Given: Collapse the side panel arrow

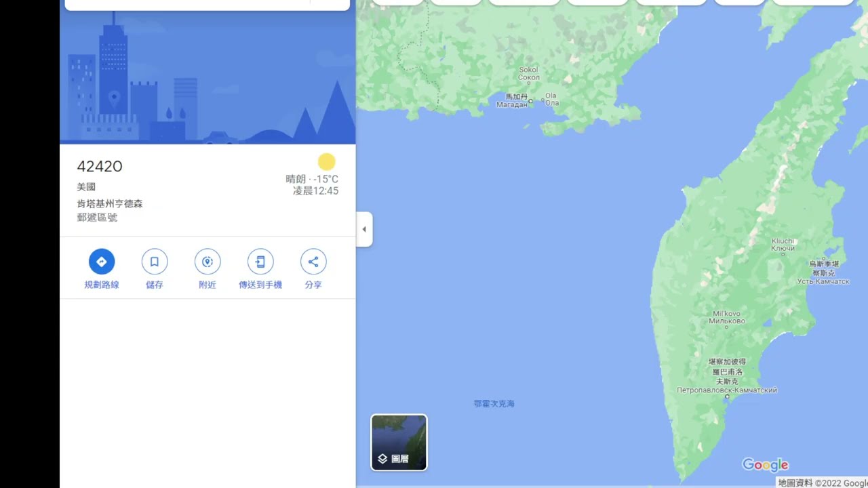Looking at the screenshot, I should (x=364, y=229).
